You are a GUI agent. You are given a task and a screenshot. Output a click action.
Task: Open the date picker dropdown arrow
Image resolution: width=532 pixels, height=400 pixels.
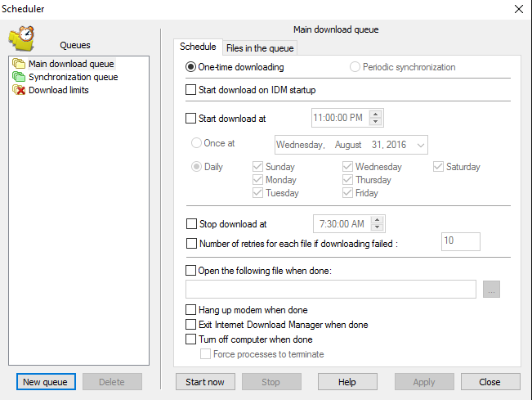(420, 145)
